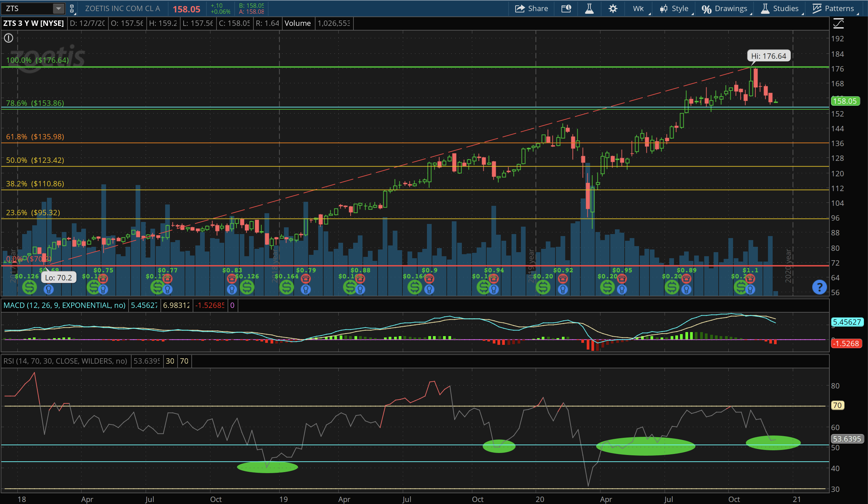Click the Lo: 70.2 price bubble
Image resolution: width=868 pixels, height=504 pixels.
tap(58, 278)
